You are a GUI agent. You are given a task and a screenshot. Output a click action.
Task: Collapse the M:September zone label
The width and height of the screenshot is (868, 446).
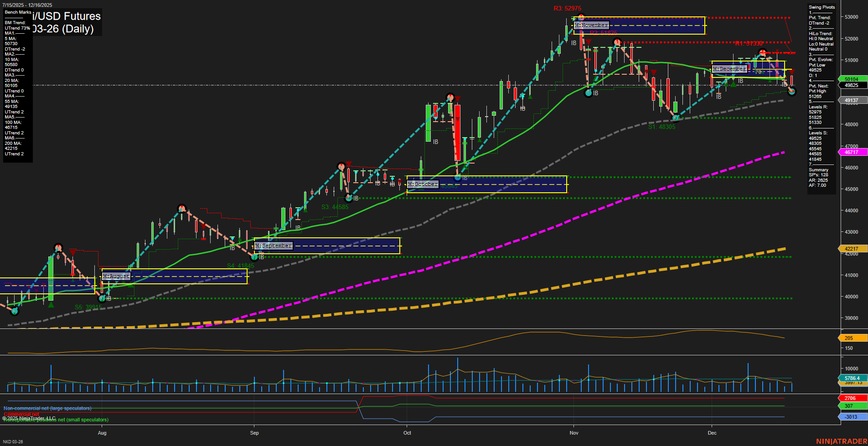[x=274, y=245]
